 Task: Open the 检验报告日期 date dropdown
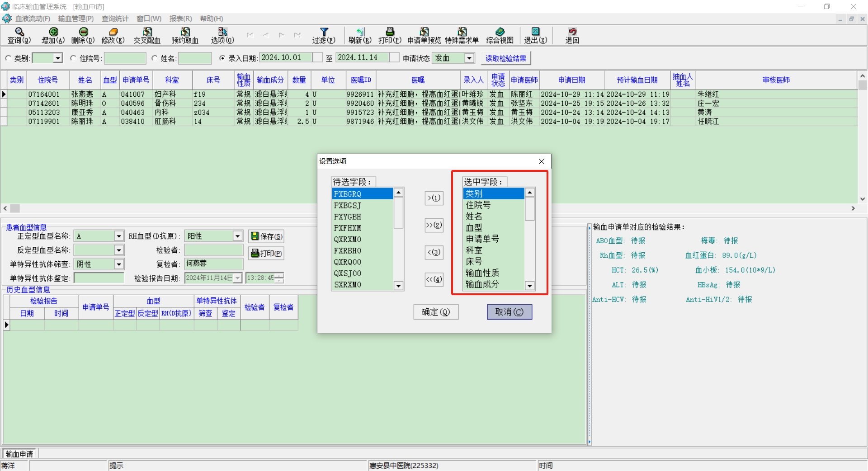[x=238, y=278]
